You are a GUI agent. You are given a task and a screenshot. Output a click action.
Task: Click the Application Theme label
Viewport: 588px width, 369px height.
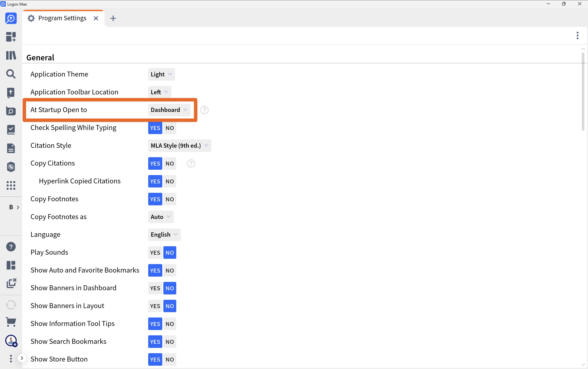click(x=59, y=74)
